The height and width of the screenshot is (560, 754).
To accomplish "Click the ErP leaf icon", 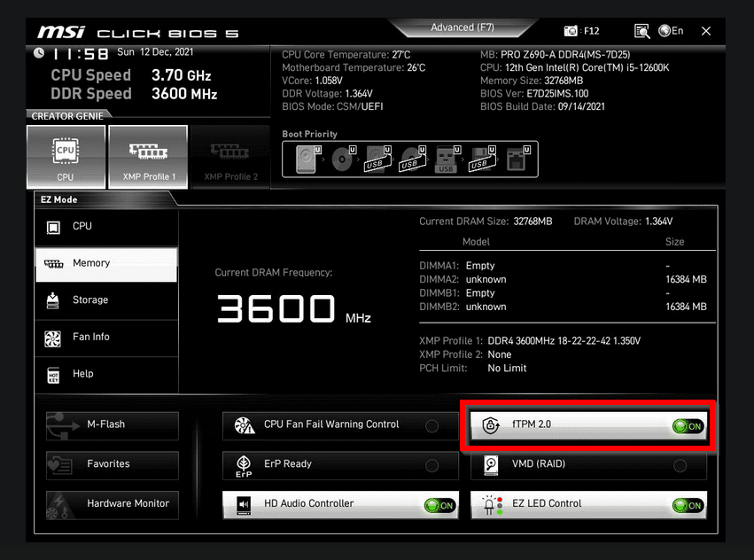I will pos(244,466).
